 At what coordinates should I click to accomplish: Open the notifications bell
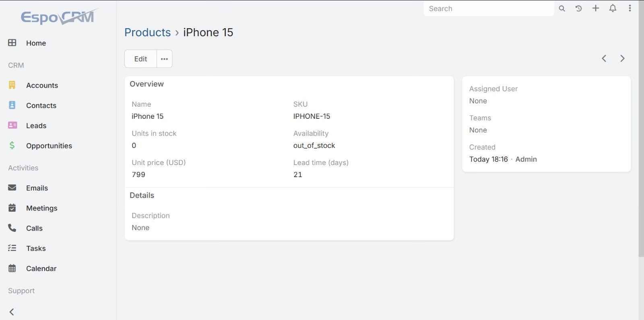click(x=613, y=8)
